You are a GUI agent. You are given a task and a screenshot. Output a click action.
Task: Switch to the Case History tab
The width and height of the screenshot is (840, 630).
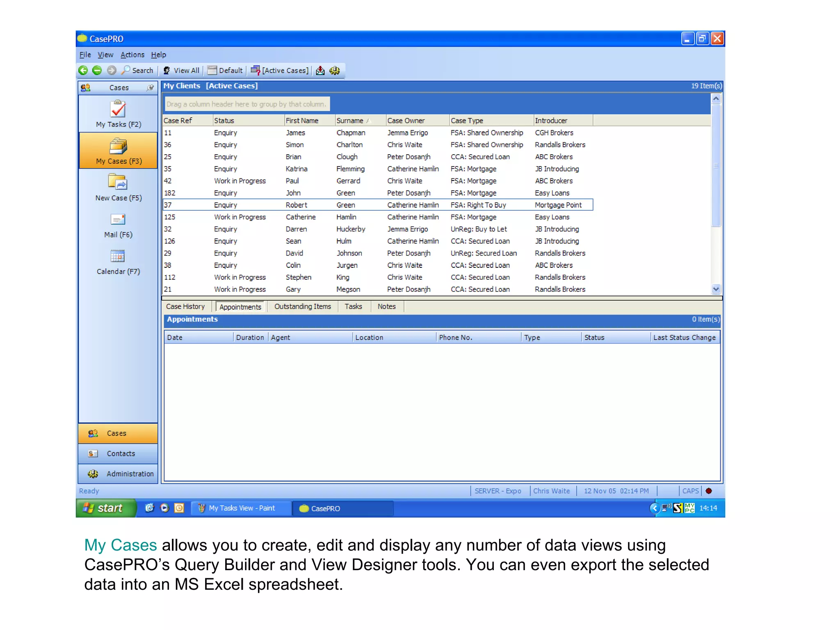click(x=185, y=306)
